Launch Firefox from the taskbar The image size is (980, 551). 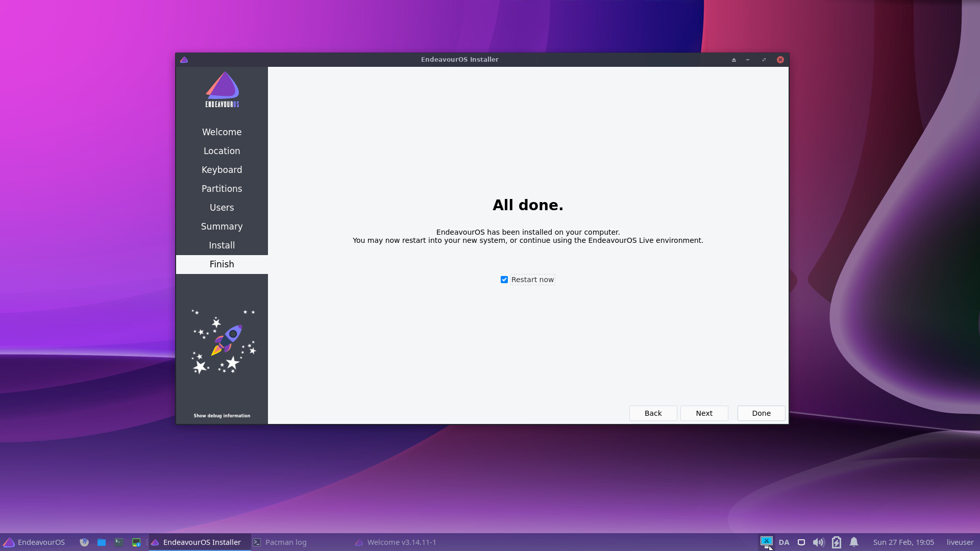(x=84, y=542)
